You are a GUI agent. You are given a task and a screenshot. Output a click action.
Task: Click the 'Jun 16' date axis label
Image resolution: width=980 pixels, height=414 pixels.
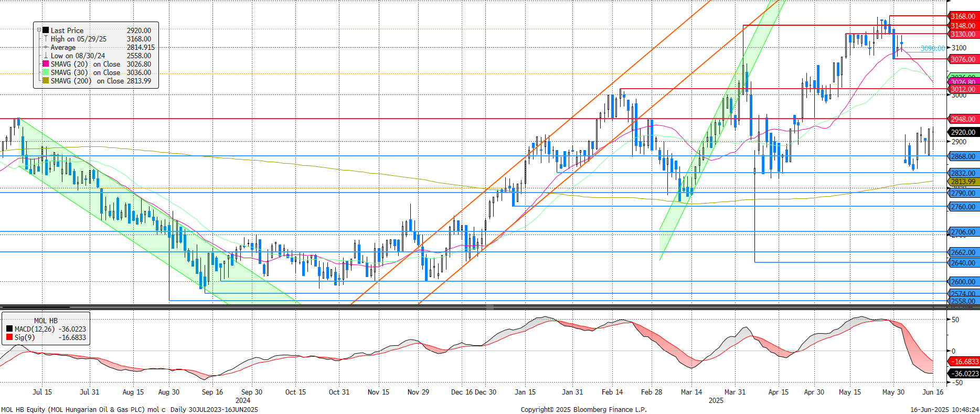coord(933,392)
